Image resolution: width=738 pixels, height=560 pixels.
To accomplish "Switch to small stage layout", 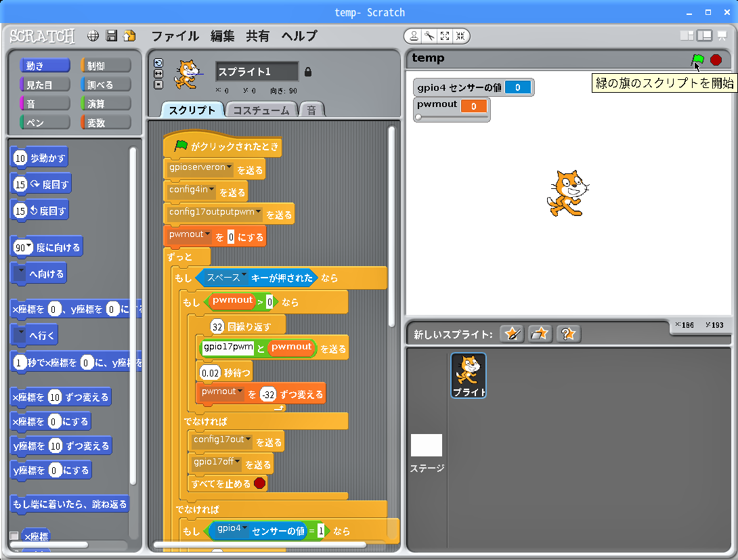I will pyautogui.click(x=687, y=36).
